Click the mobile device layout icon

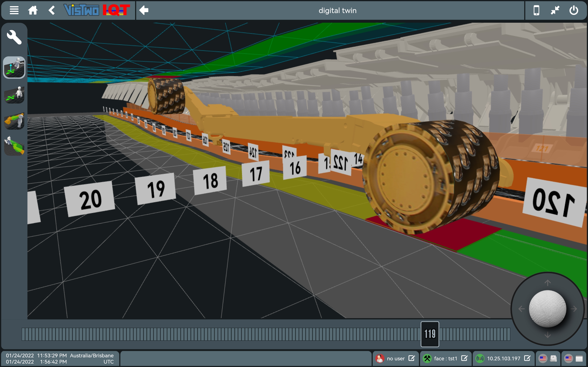(536, 10)
